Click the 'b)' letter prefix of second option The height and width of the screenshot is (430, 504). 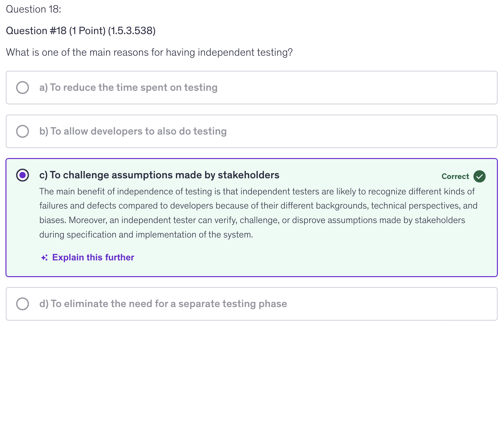(x=44, y=131)
